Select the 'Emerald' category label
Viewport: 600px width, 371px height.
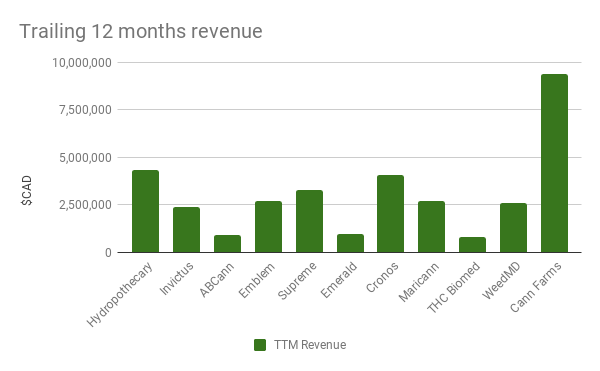(339, 280)
